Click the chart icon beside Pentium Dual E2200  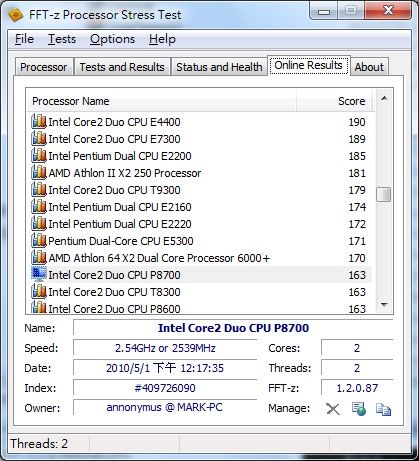coord(39,156)
